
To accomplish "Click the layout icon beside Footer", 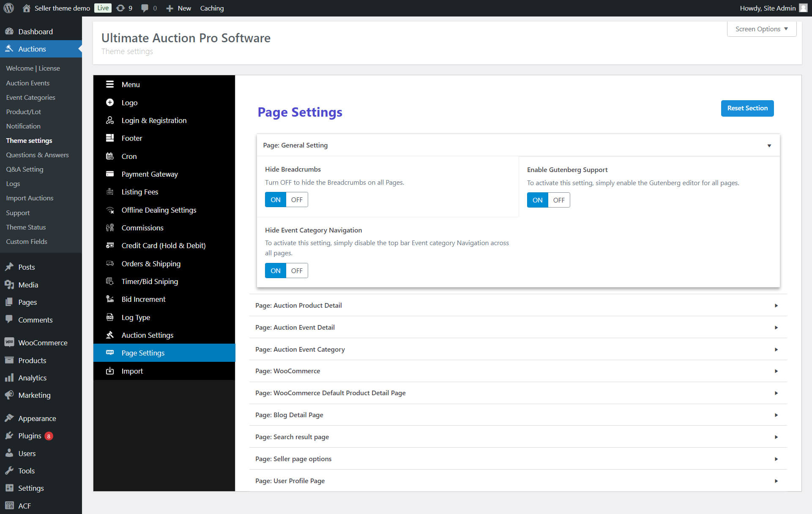I will (110, 138).
